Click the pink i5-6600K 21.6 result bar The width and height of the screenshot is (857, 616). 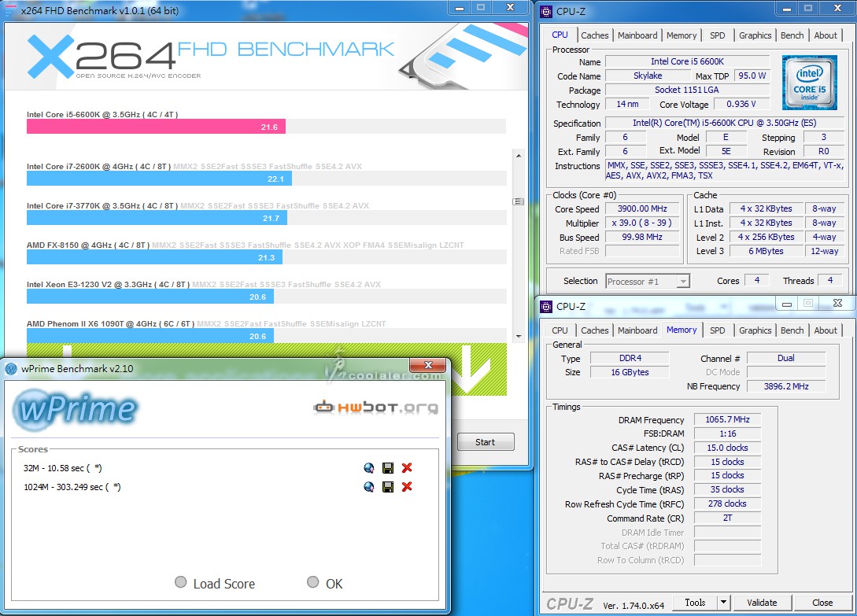point(156,127)
